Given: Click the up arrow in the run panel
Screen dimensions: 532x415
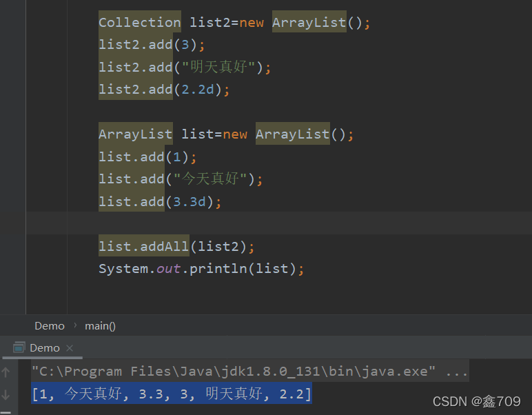Looking at the screenshot, I should point(6,372).
